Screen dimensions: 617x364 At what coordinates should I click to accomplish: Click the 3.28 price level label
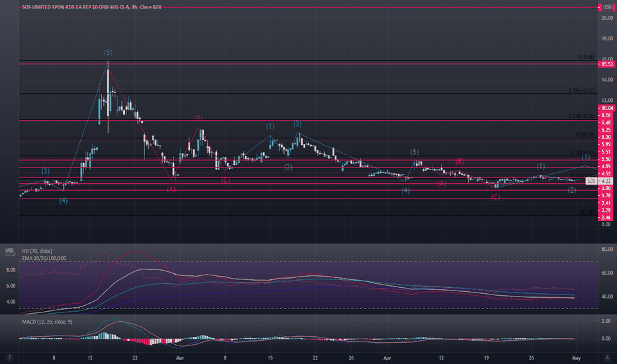(x=606, y=210)
